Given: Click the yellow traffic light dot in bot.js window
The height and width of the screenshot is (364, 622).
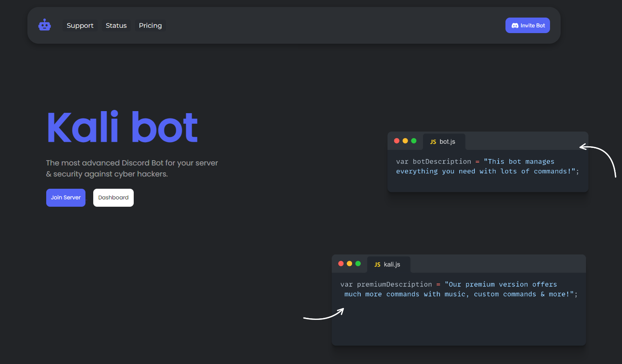Looking at the screenshot, I should (405, 141).
